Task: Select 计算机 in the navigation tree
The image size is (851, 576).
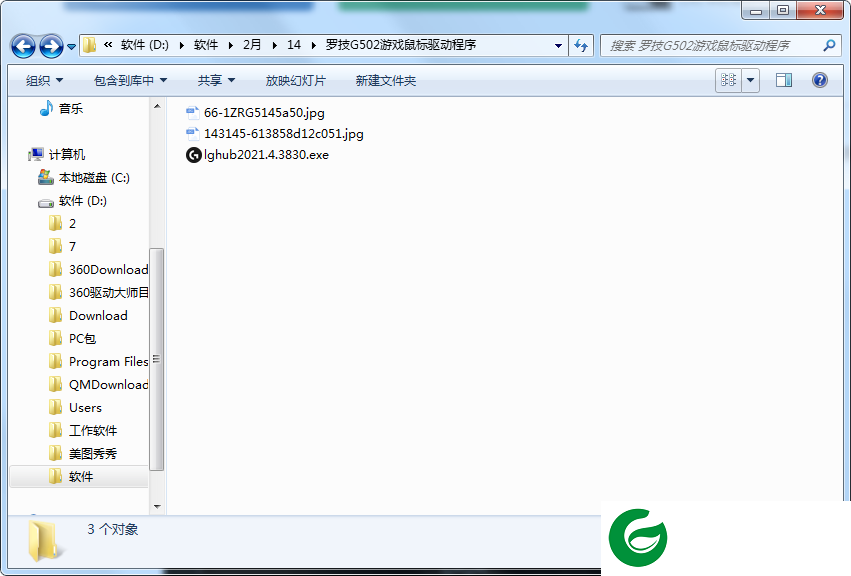Action: point(67,155)
